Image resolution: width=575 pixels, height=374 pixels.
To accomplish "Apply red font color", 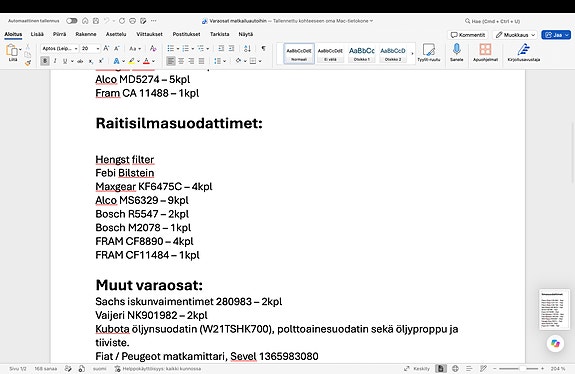I will tap(146, 61).
